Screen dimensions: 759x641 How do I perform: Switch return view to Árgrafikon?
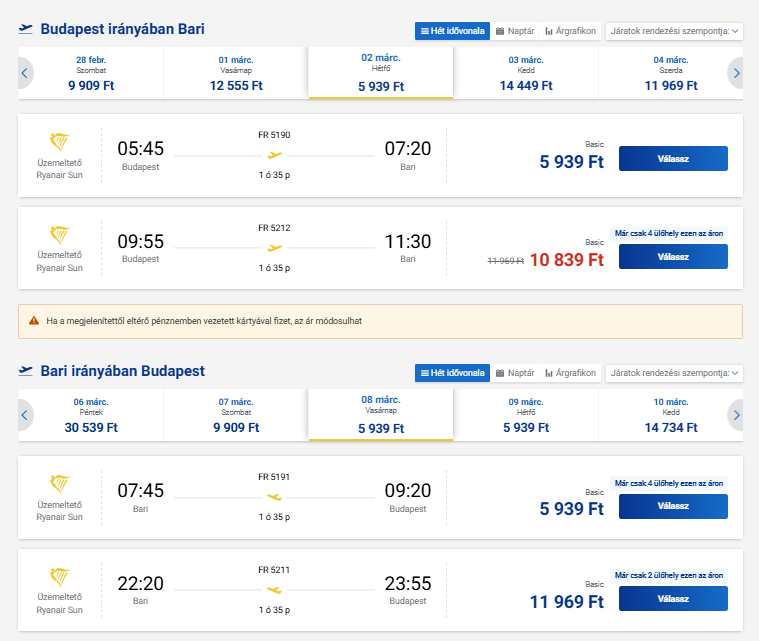pos(570,373)
